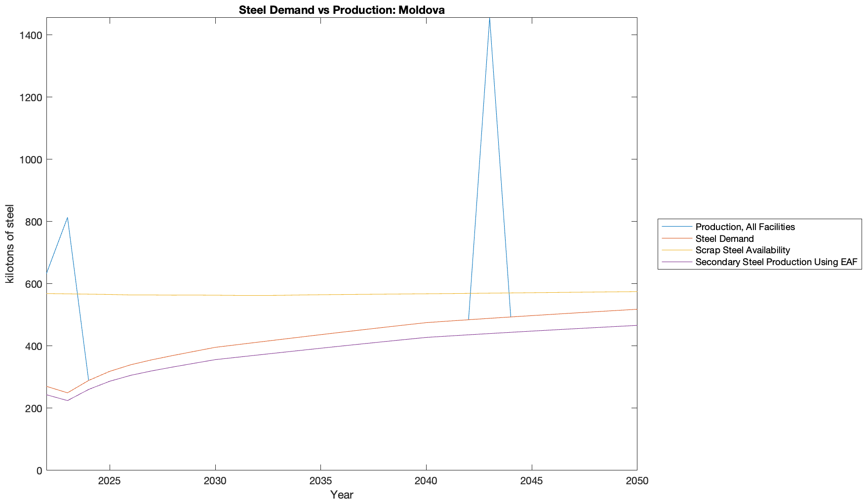Viewport: 867px width, 504px height.
Task: Click the "Scrap Steel Availability" legend entry text
Action: click(x=743, y=250)
